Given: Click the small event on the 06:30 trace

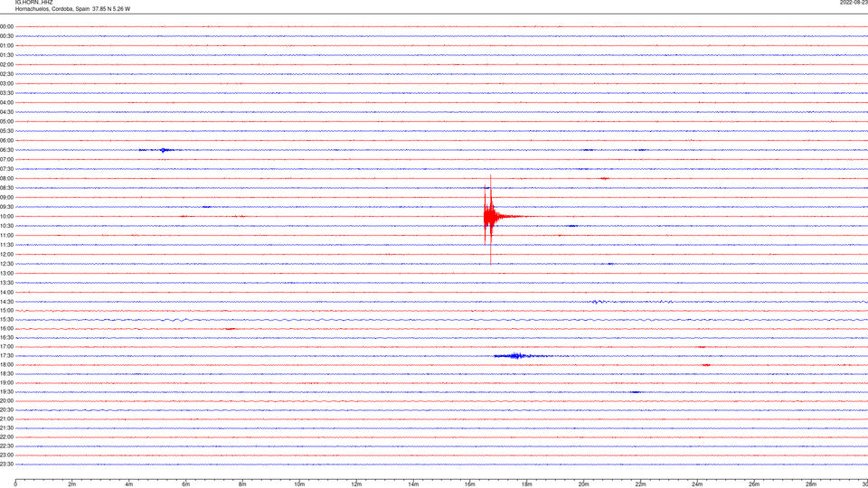Looking at the screenshot, I should tap(164, 150).
